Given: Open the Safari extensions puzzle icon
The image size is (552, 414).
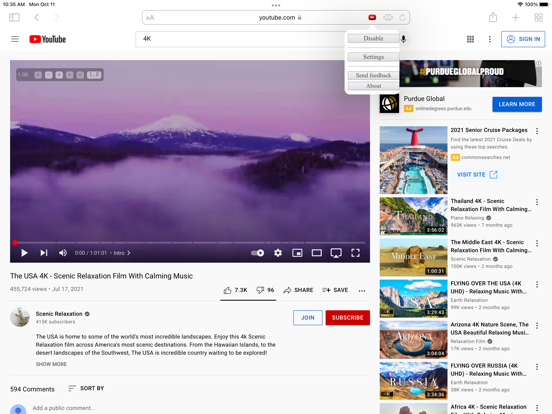Looking at the screenshot, I should [388, 17].
